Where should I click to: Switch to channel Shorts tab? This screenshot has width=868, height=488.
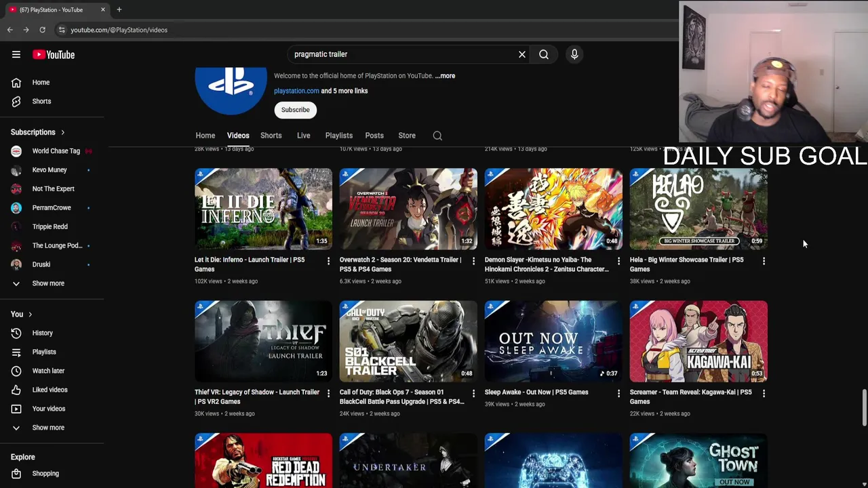pos(271,136)
